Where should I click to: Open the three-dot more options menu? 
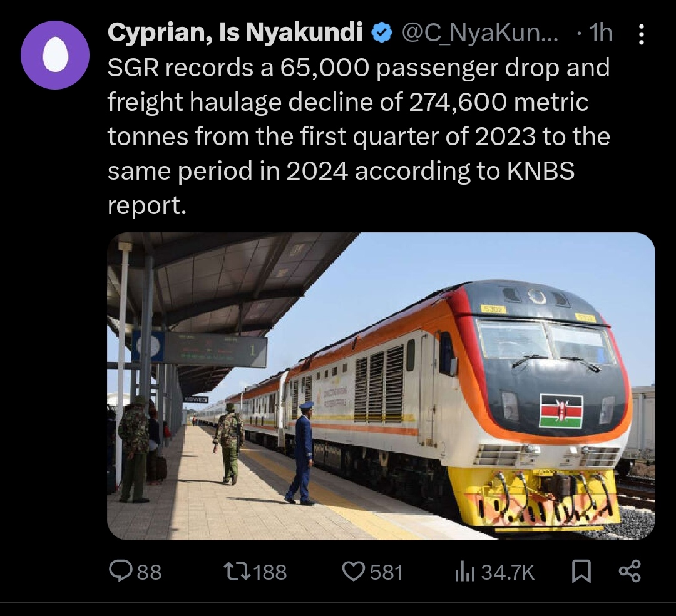[641, 35]
